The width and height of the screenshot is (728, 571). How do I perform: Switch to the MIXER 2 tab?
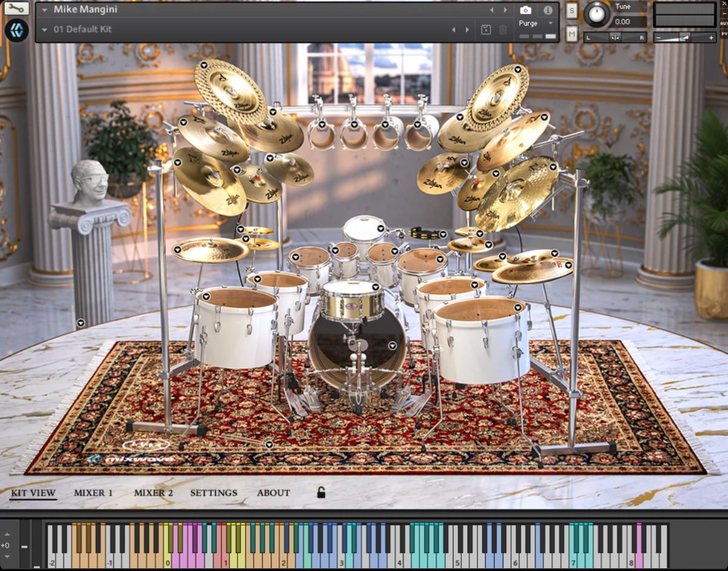click(153, 493)
